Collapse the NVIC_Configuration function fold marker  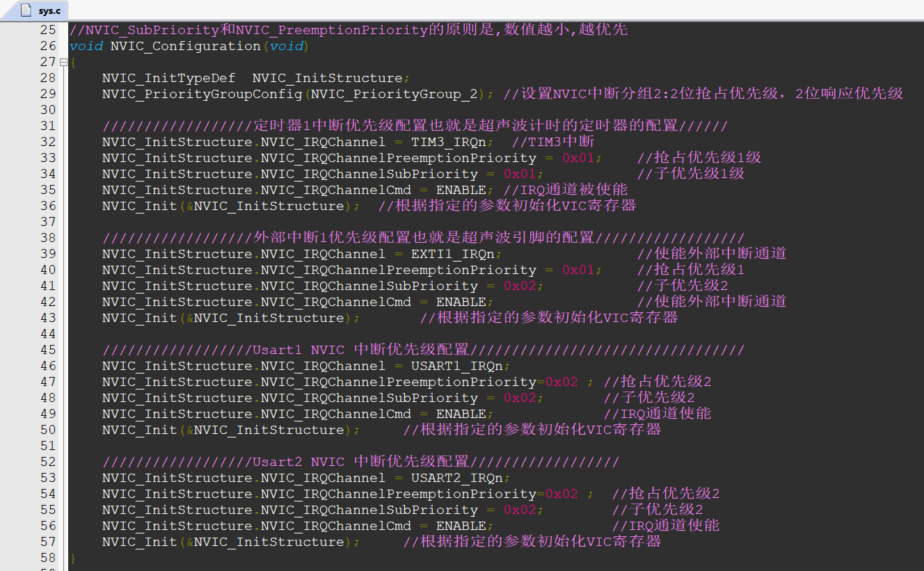(x=63, y=62)
